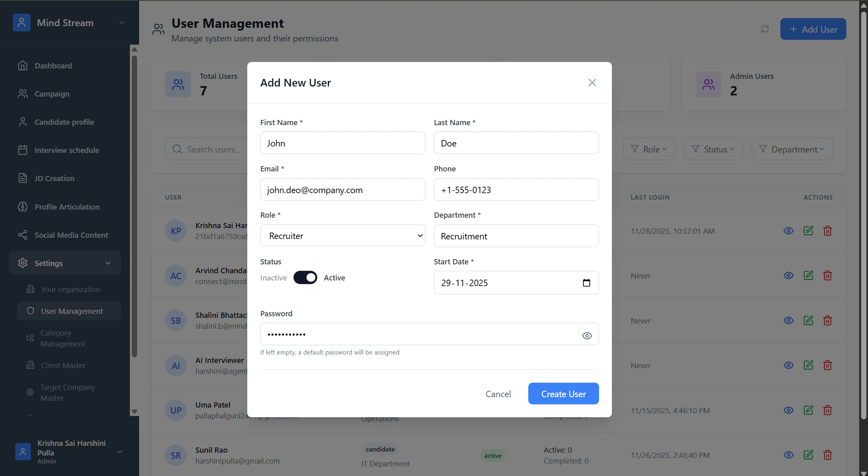Click the refresh icon beside Add User

[x=765, y=29]
